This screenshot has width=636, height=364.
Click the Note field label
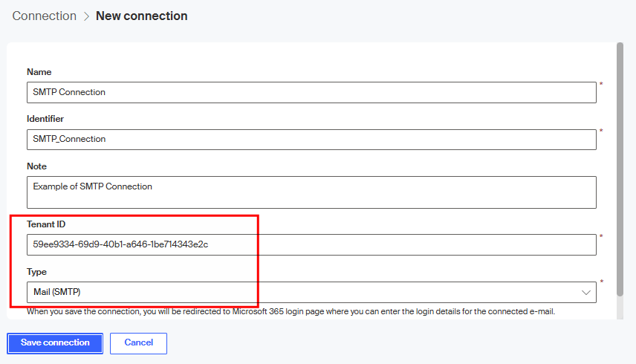[x=37, y=166]
